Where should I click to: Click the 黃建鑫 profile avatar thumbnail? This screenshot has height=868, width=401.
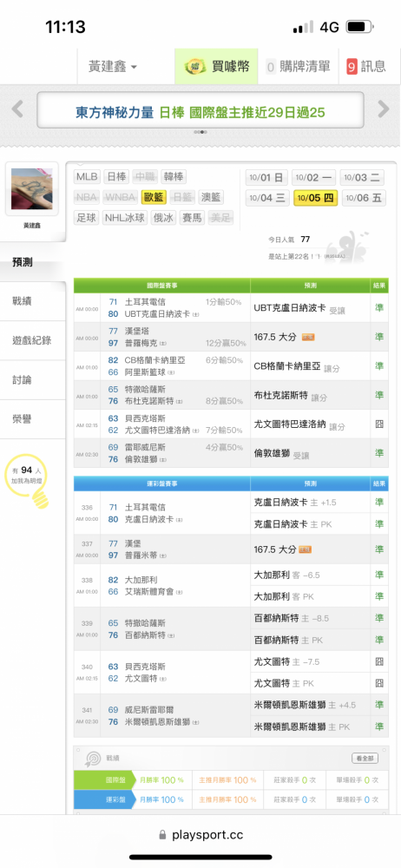(32, 188)
